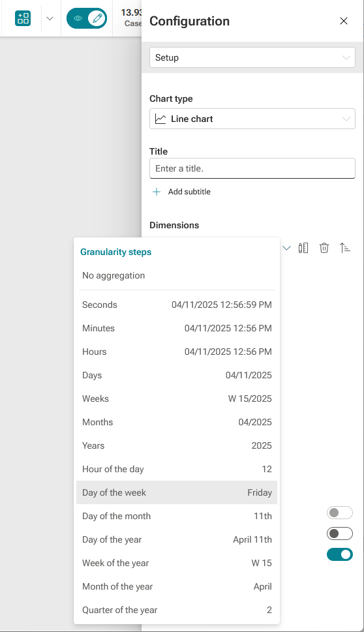This screenshot has height=632, width=364.
Task: Select Minutes granularity
Action: point(177,328)
